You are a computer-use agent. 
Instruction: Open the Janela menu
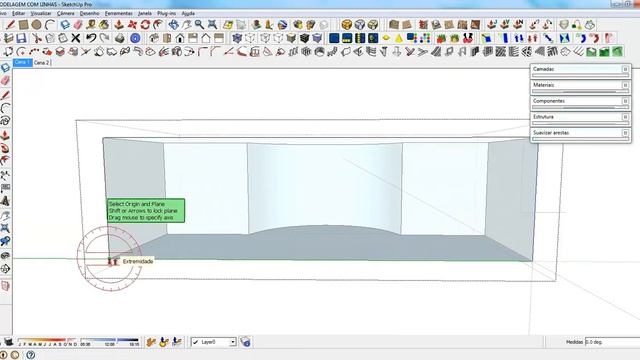click(x=145, y=13)
